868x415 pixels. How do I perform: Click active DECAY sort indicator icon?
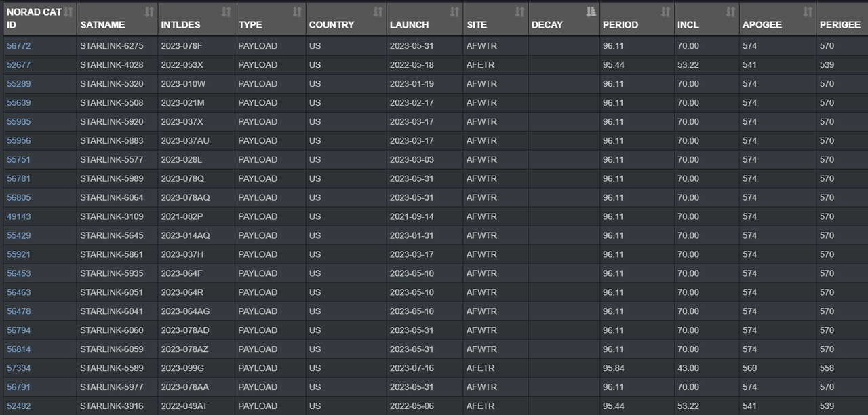point(591,12)
